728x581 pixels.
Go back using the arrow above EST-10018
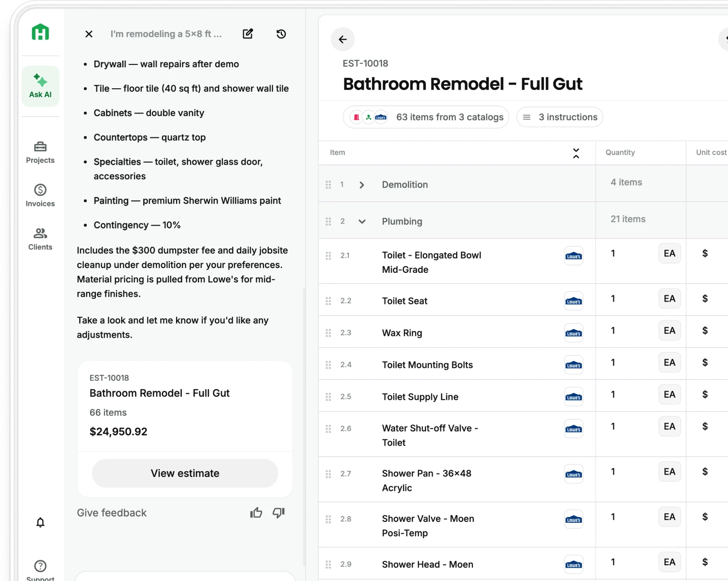[x=343, y=39]
